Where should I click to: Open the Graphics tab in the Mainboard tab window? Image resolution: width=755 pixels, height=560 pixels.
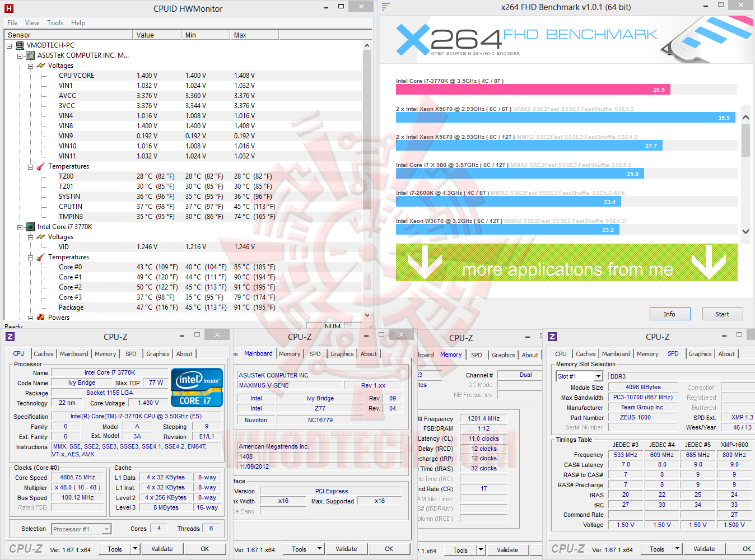pos(342,354)
